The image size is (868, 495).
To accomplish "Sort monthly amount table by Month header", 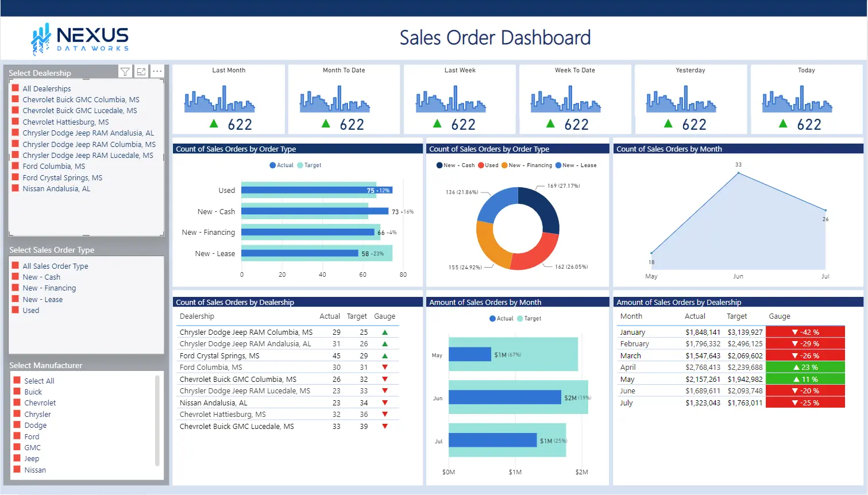I will click(x=631, y=316).
